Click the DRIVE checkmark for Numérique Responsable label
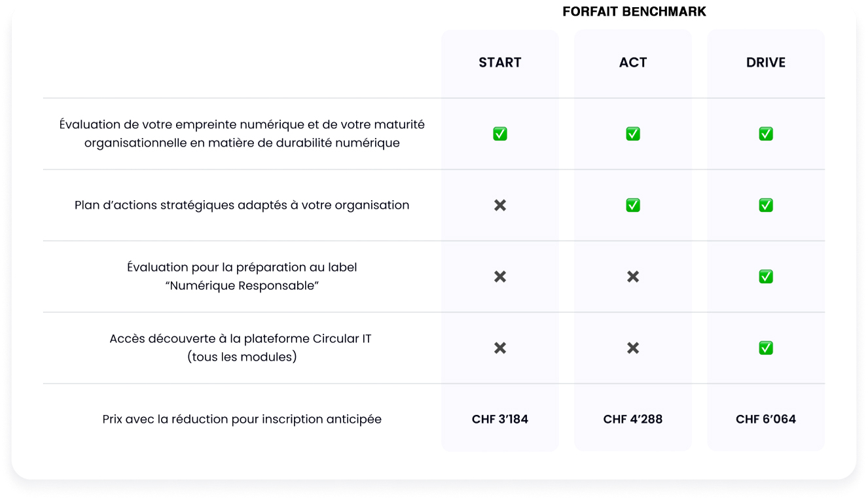The width and height of the screenshot is (868, 502). pos(766,277)
